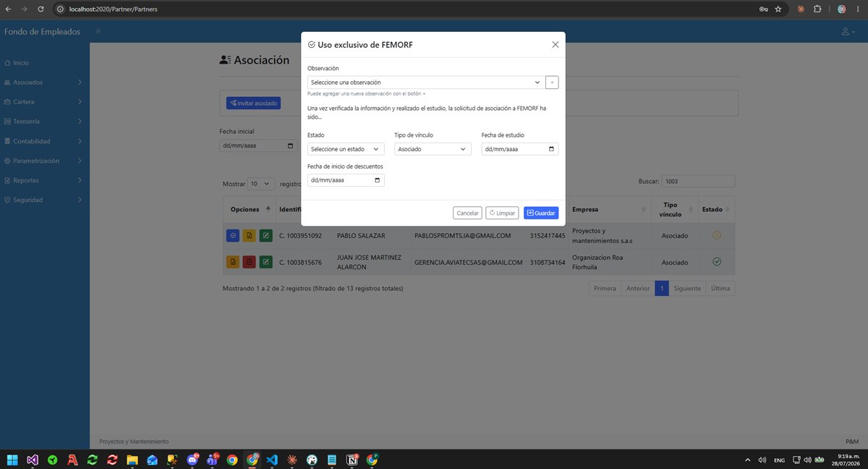Click email PABLOSPROMTS.IA@GMAIL.COM
The image size is (868, 469).
pos(463,236)
